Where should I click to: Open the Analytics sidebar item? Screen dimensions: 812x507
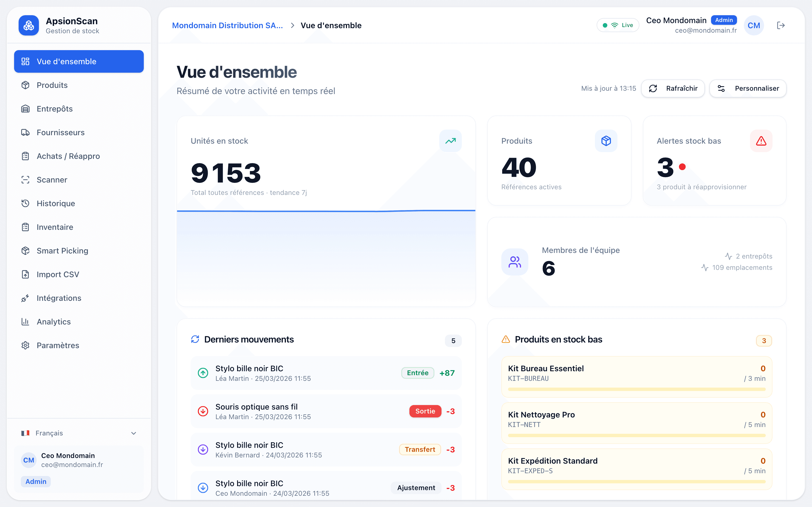[x=54, y=322]
